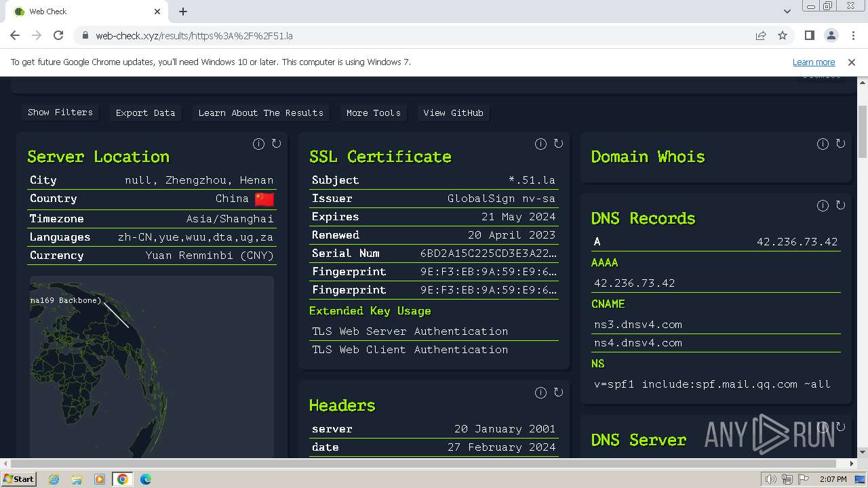Open a new browser tab
This screenshot has height=488, width=868.
coord(183,12)
